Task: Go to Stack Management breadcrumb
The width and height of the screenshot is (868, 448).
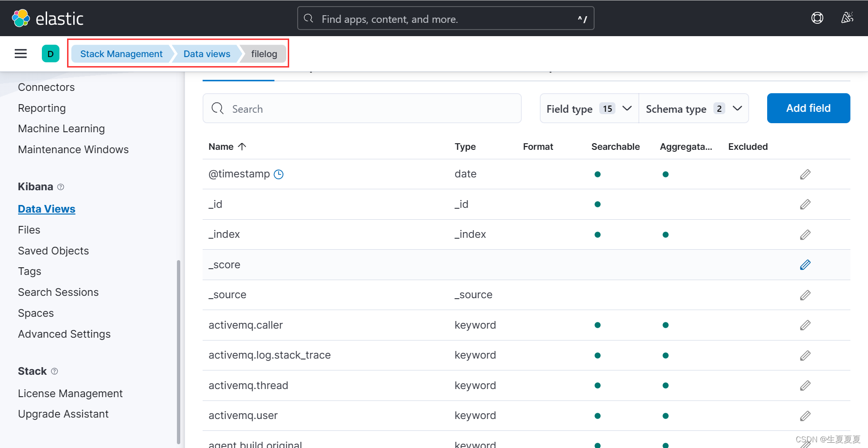Action: pos(121,54)
